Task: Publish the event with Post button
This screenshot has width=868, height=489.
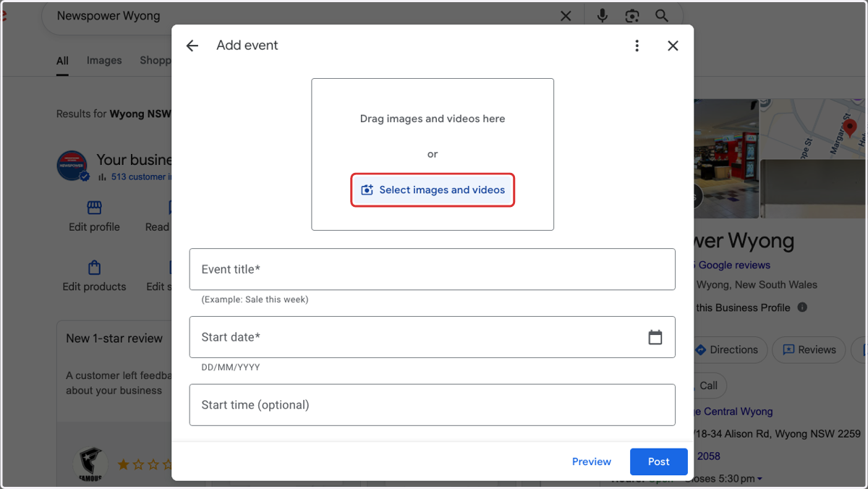Action: [x=658, y=462]
